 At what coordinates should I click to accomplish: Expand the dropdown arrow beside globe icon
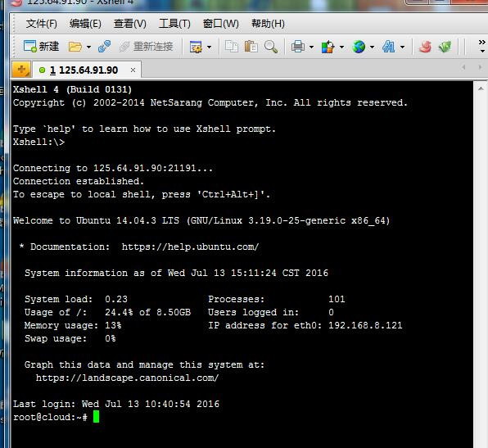(372, 48)
